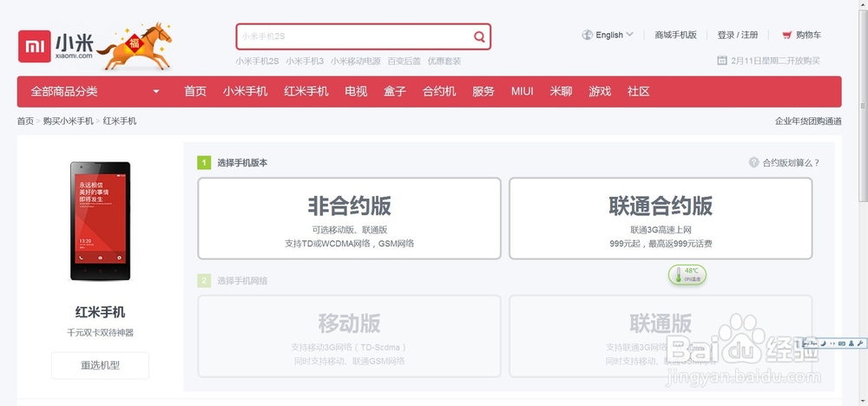
Task: Click the 百变后盖 search suggestion
Action: (404, 61)
